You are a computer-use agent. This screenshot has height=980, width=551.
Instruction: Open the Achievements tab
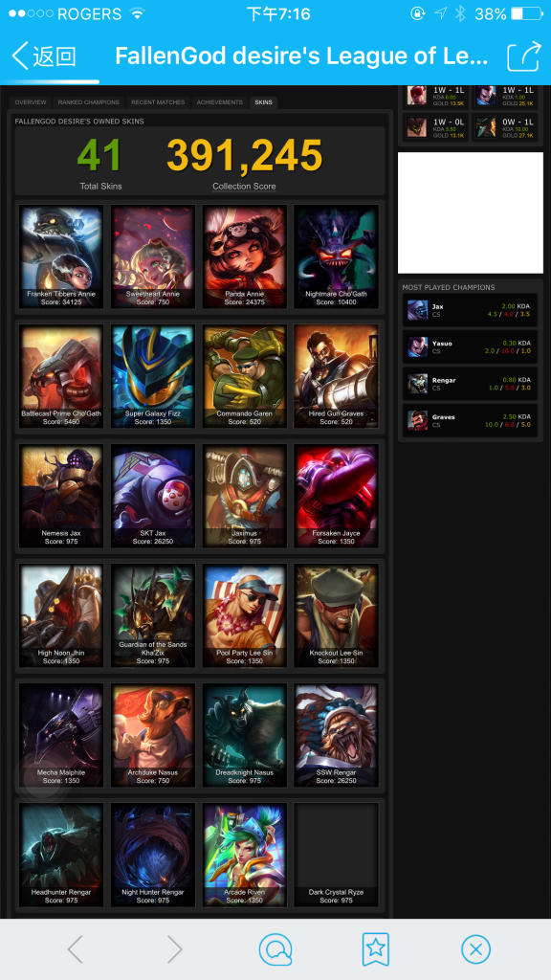pos(219,101)
